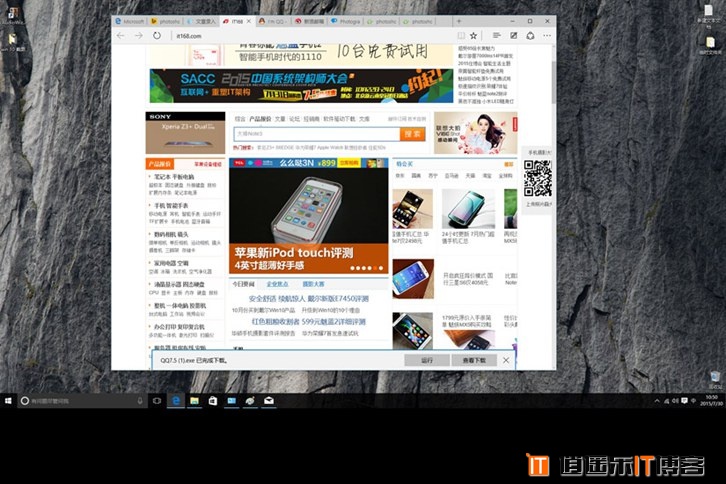
Task: Open the Action Center notifications icon
Action: point(684,401)
